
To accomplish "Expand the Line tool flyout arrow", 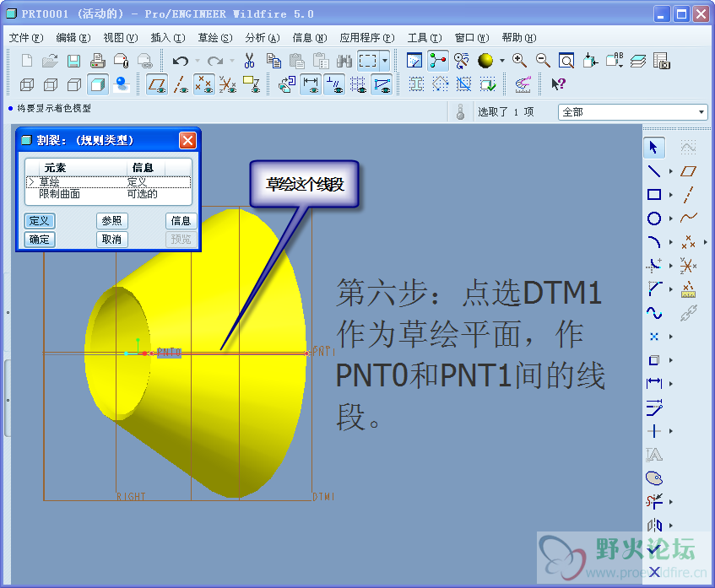I will [671, 171].
